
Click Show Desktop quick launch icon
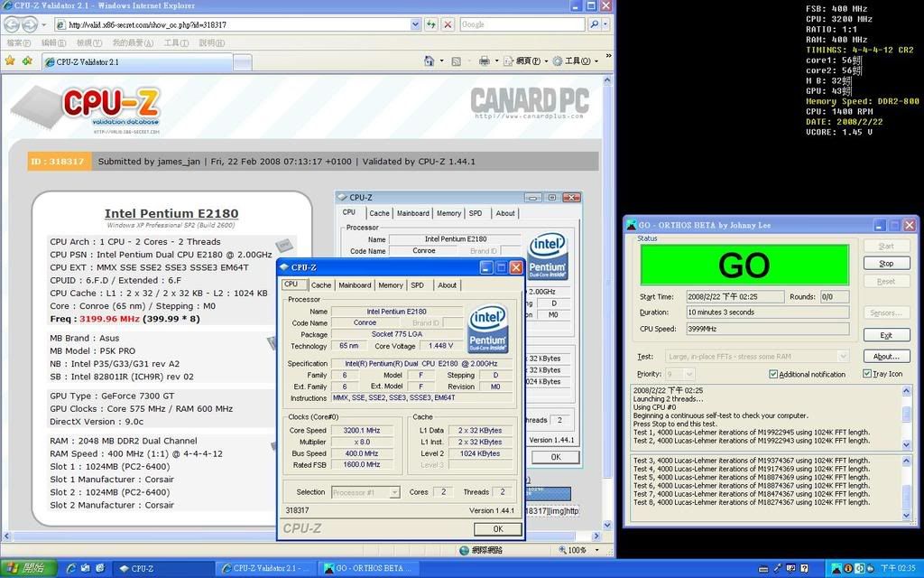tap(86, 569)
